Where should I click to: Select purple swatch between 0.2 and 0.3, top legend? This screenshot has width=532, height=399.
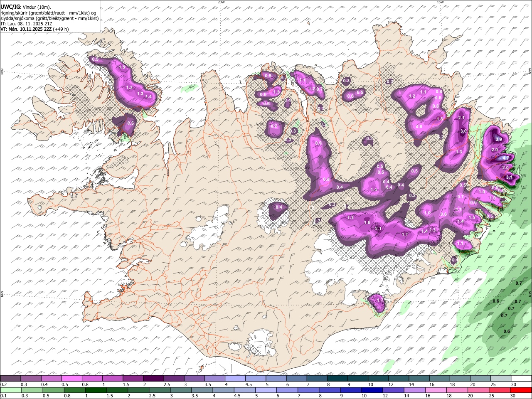10,379
